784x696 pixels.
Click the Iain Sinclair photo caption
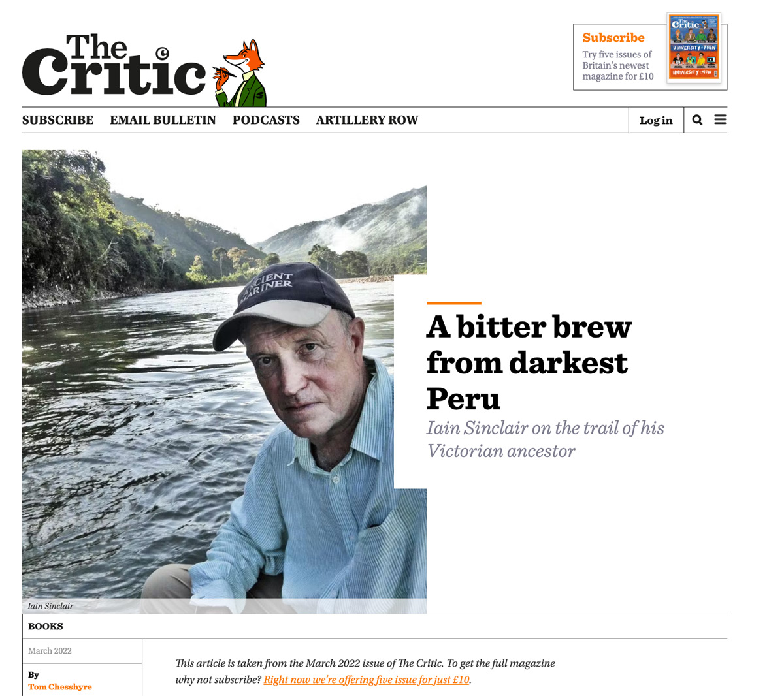(50, 606)
